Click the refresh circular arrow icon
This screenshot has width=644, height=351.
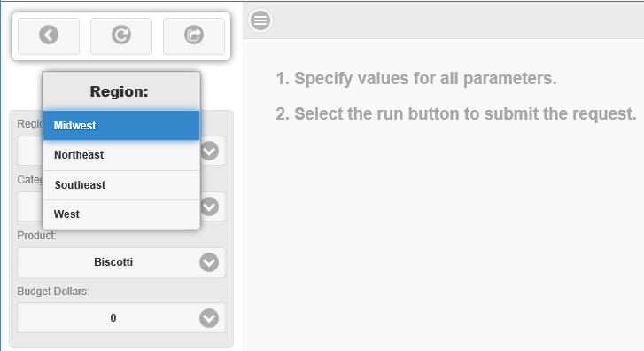[x=121, y=35]
